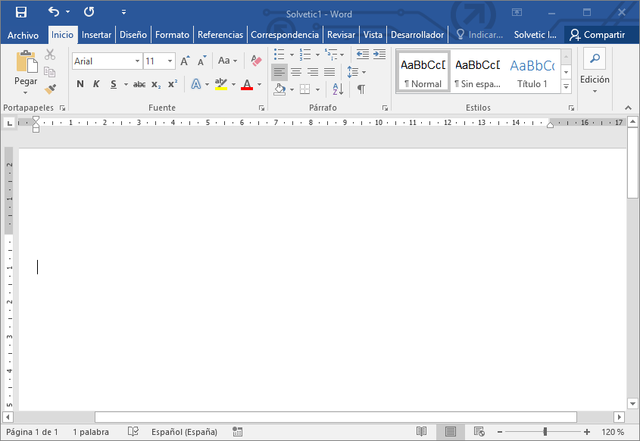
Task: Undo the last action
Action: (x=54, y=12)
